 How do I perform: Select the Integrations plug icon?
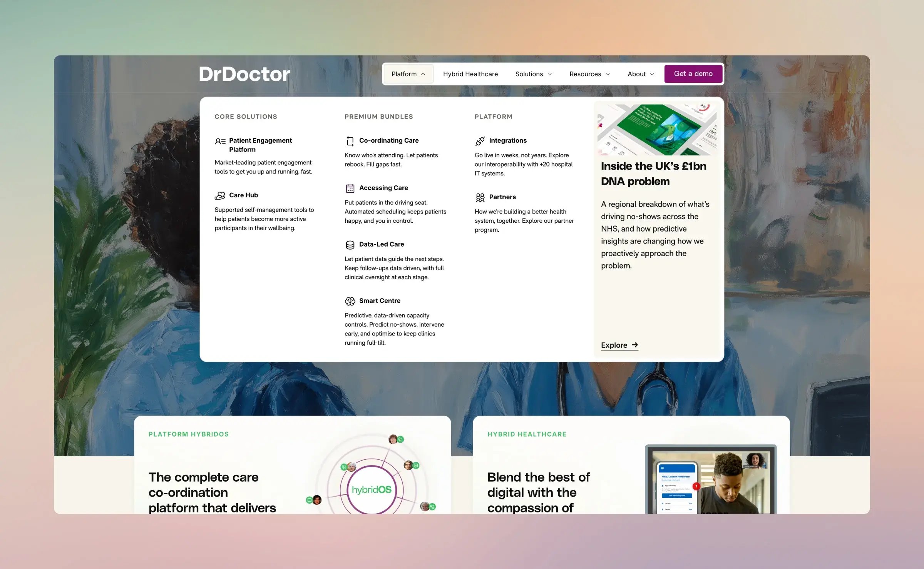(480, 141)
